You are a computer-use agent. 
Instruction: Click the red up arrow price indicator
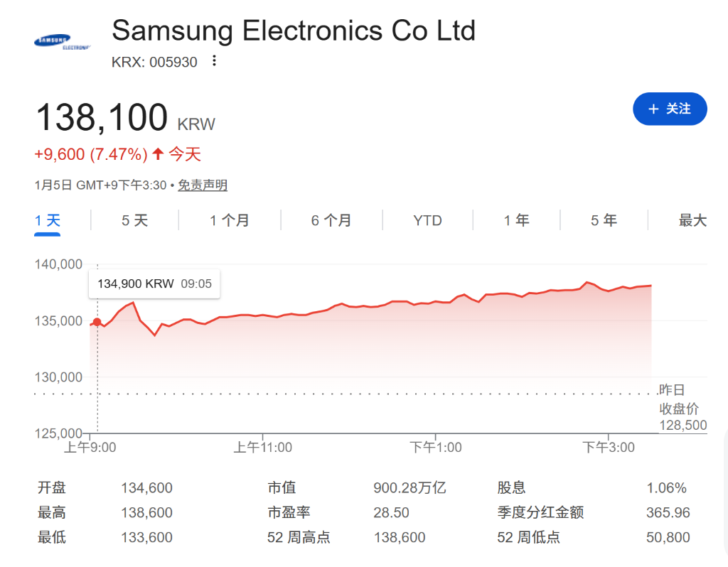tap(158, 153)
